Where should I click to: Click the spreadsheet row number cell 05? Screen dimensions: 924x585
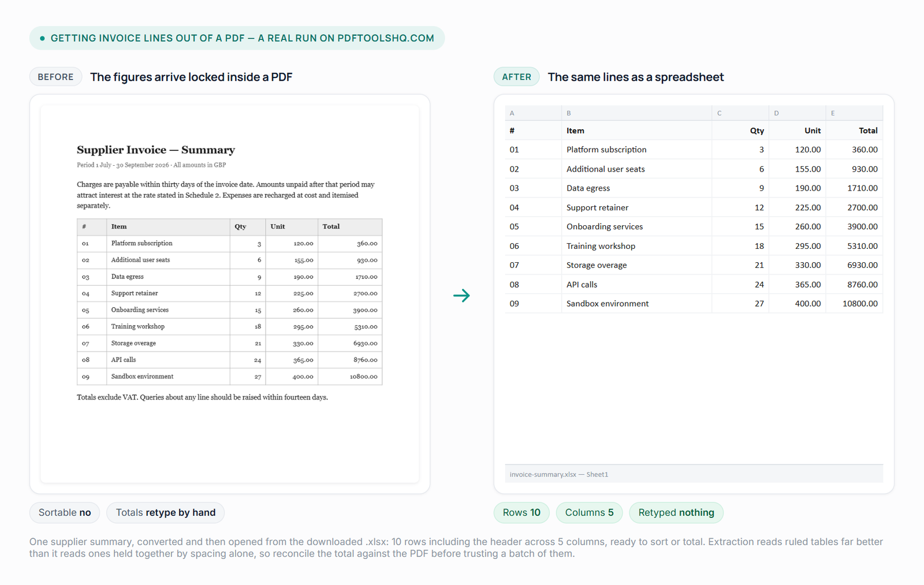pos(533,226)
